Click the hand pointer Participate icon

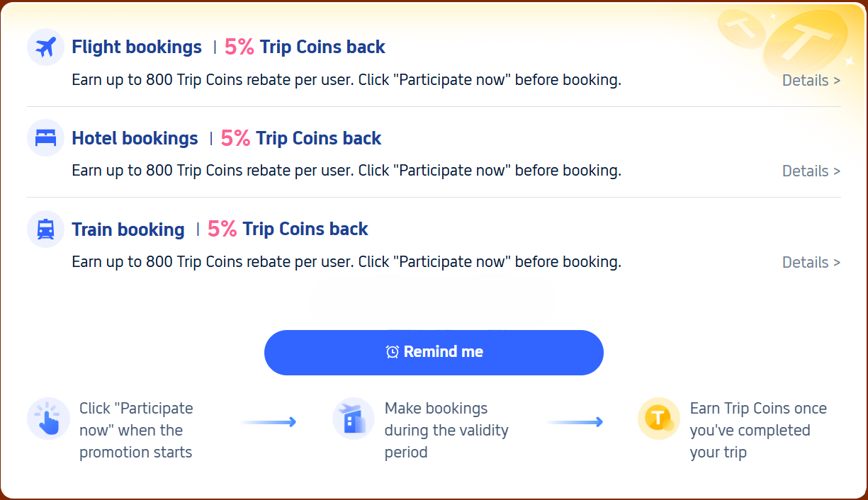(x=48, y=419)
